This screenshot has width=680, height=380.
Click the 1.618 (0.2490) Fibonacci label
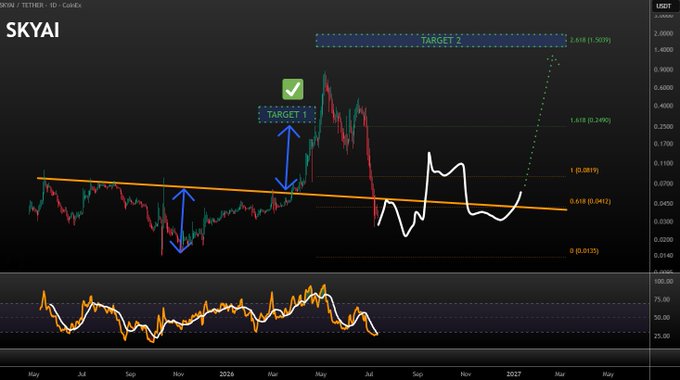[x=590, y=120]
